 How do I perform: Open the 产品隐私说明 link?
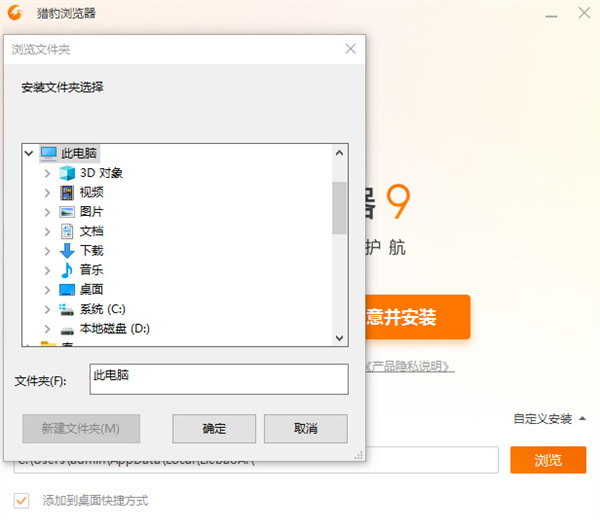(409, 367)
